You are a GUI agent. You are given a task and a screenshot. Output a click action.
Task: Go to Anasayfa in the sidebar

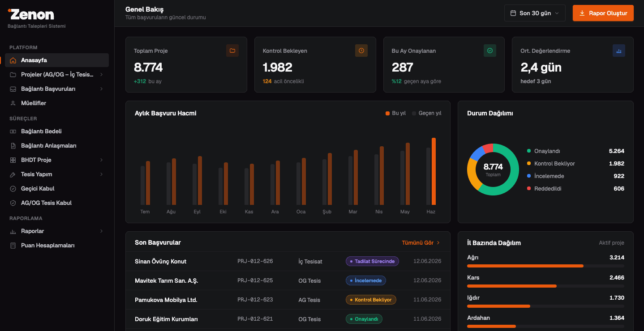tap(57, 60)
